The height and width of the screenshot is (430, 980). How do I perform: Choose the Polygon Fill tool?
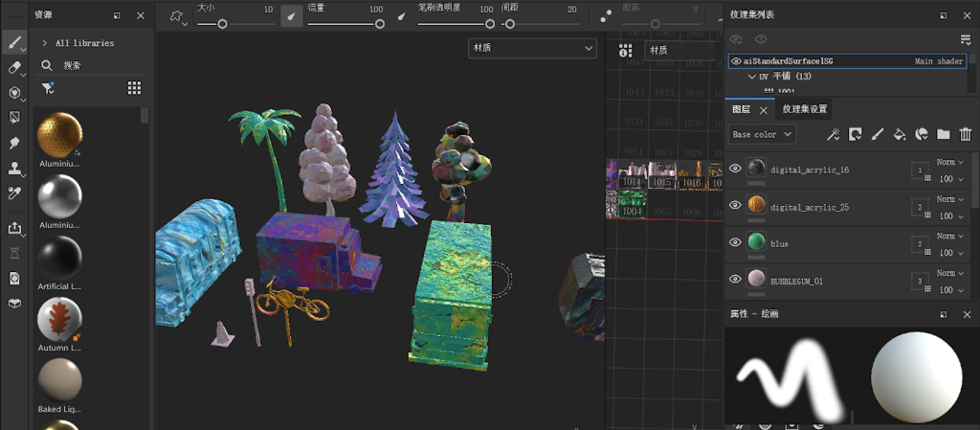pyautogui.click(x=14, y=118)
